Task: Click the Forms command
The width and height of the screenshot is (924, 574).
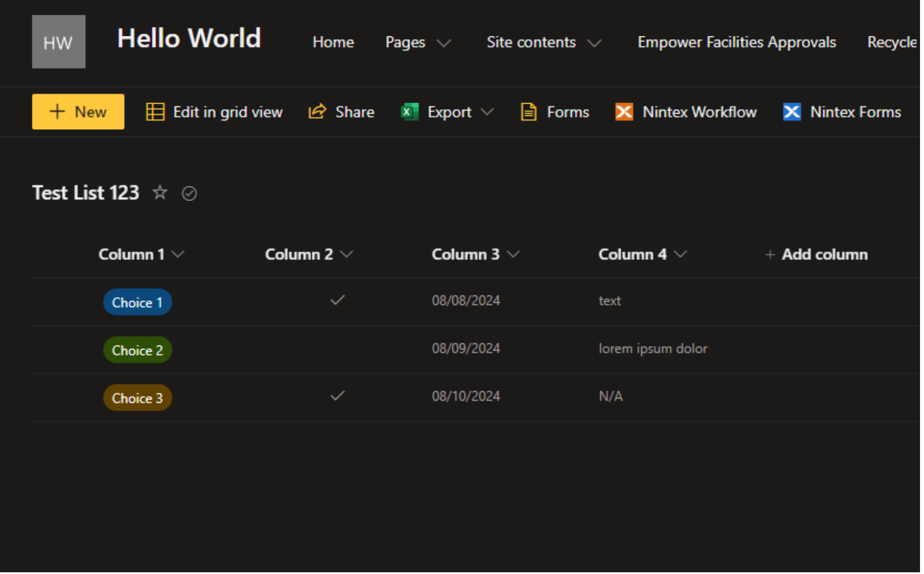Action: coord(555,112)
